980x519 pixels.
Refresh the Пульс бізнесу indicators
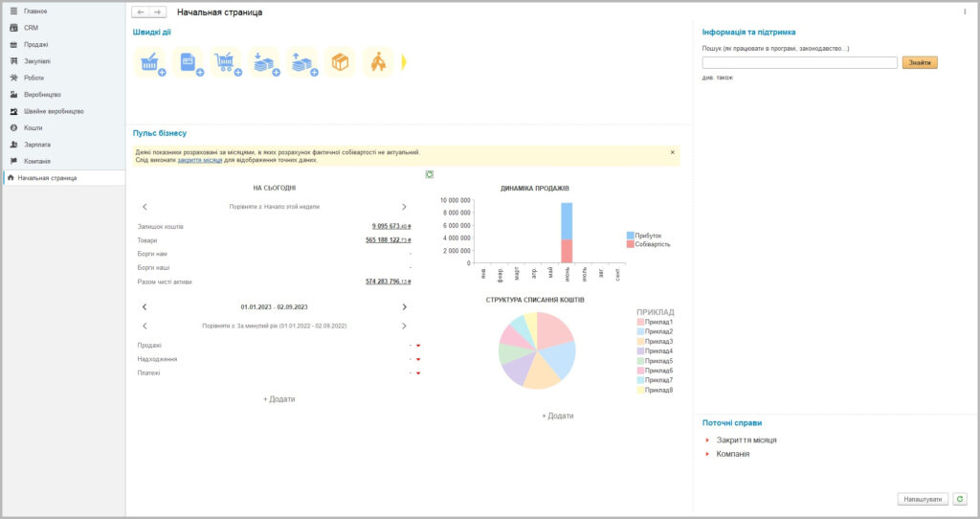(x=430, y=174)
